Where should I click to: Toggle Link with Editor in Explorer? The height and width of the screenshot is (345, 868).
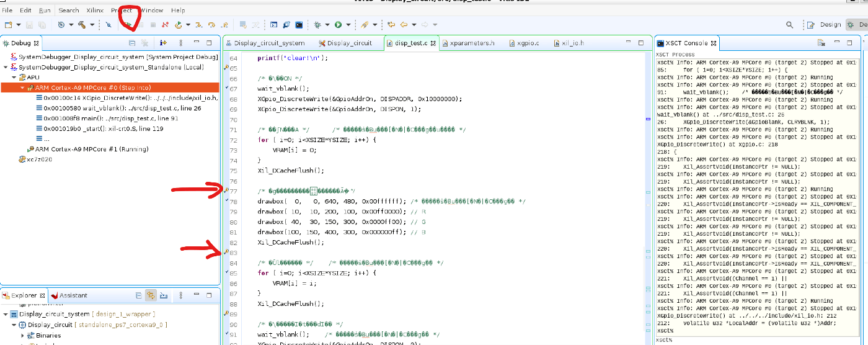151,295
